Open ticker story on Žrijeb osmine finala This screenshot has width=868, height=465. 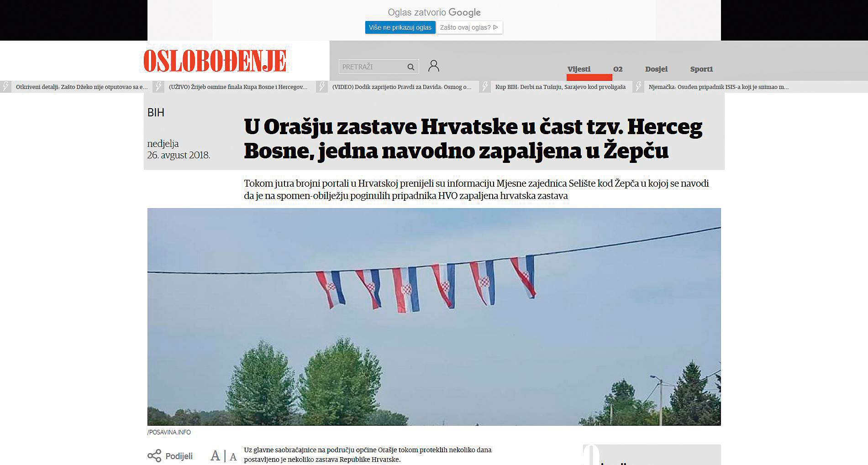(x=238, y=87)
